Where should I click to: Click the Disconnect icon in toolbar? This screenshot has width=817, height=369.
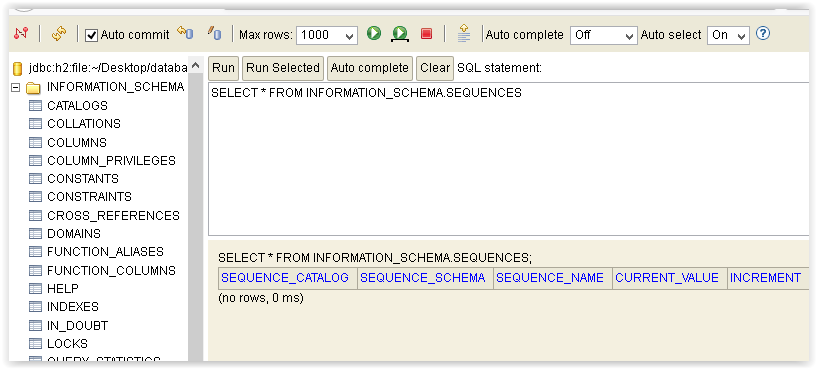[x=21, y=34]
